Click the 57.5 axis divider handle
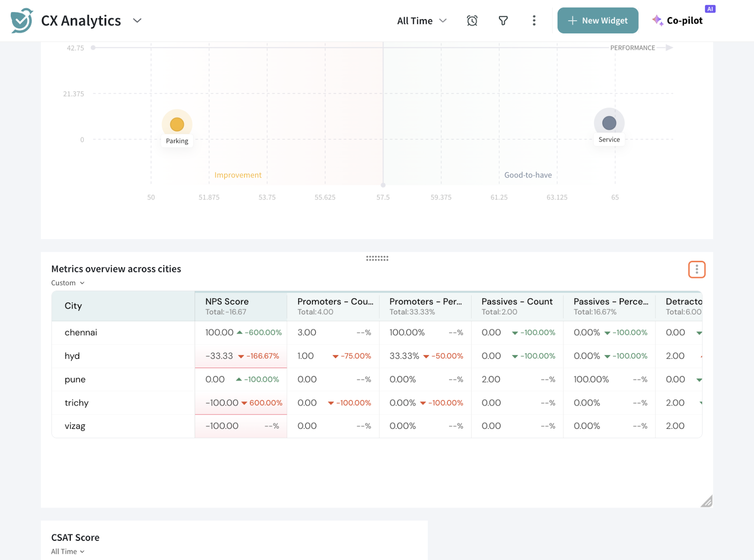The image size is (754, 560). point(383,185)
